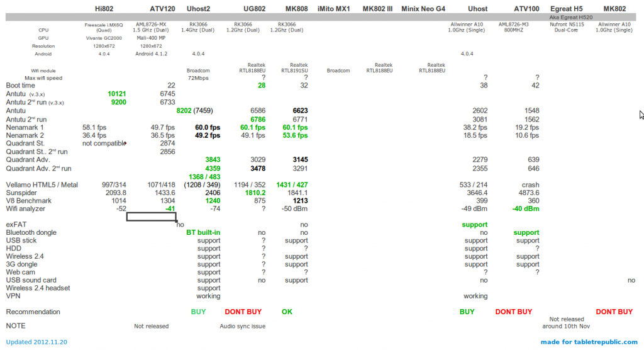Screen dimensions: 644x350
Task: Select the Boot time row label
Action: [21, 86]
